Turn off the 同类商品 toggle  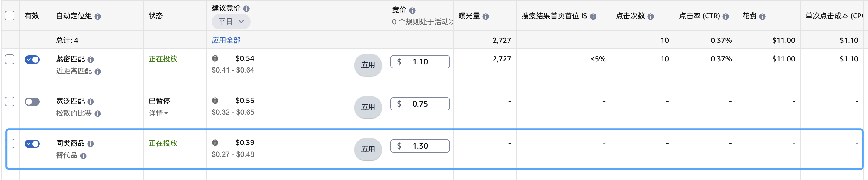pyautogui.click(x=32, y=144)
